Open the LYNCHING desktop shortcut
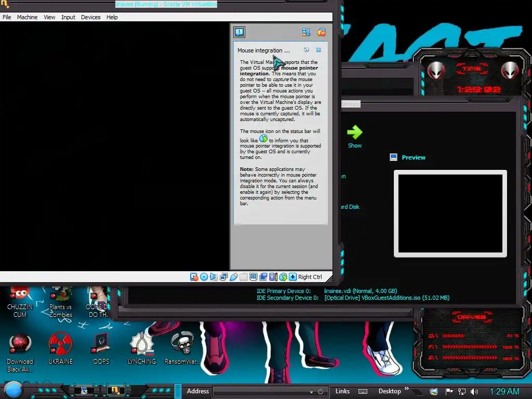Image resolution: width=532 pixels, height=399 pixels. (142, 349)
